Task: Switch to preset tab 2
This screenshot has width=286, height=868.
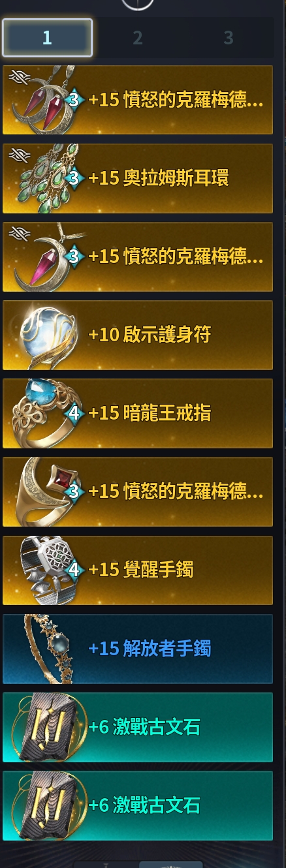Action: click(x=137, y=38)
